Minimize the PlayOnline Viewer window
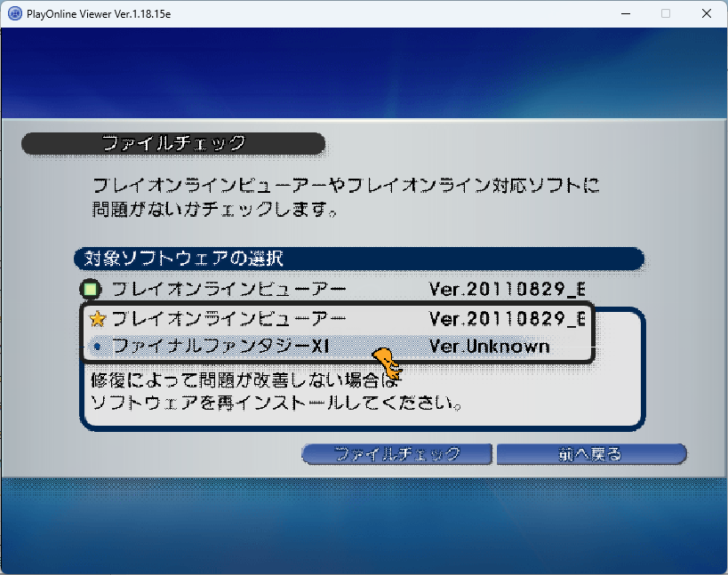 (623, 13)
